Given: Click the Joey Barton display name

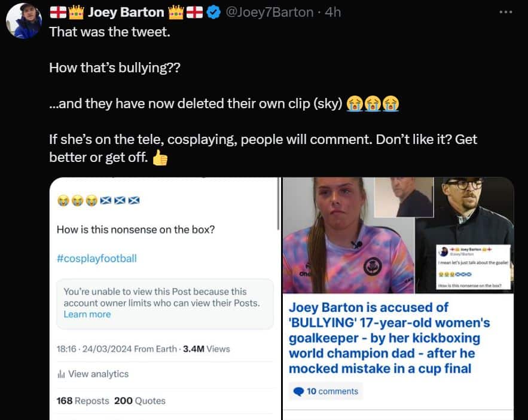Looking at the screenshot, I should coord(126,13).
